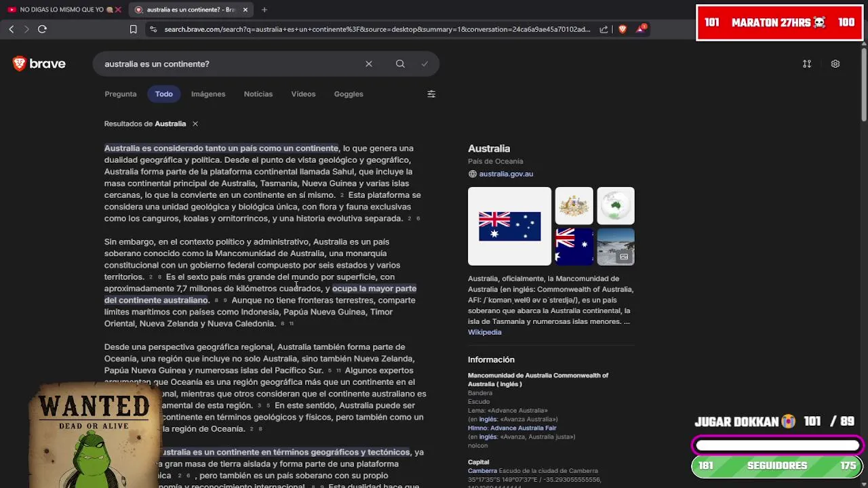Viewport: 868px width, 488px height.
Task: Click the 'Australia' infobox heading
Action: [489, 148]
